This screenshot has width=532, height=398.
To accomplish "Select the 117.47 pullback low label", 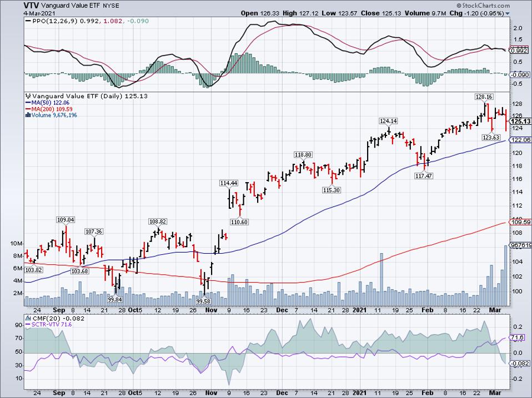I will [x=424, y=175].
